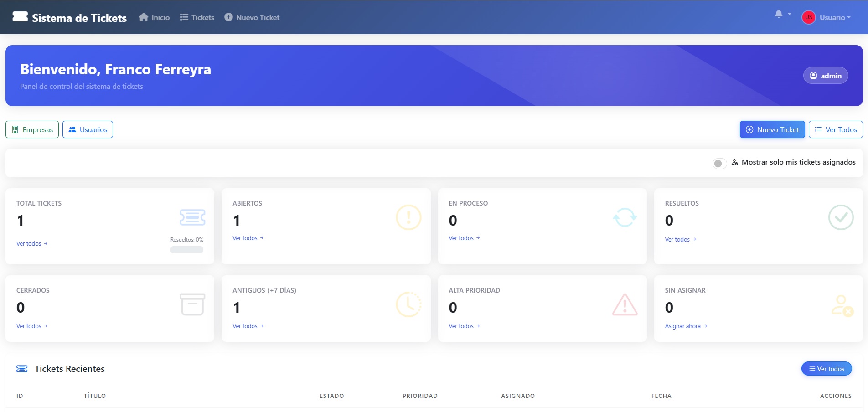Click the ID column header
Image resolution: width=868 pixels, height=412 pixels.
point(20,396)
